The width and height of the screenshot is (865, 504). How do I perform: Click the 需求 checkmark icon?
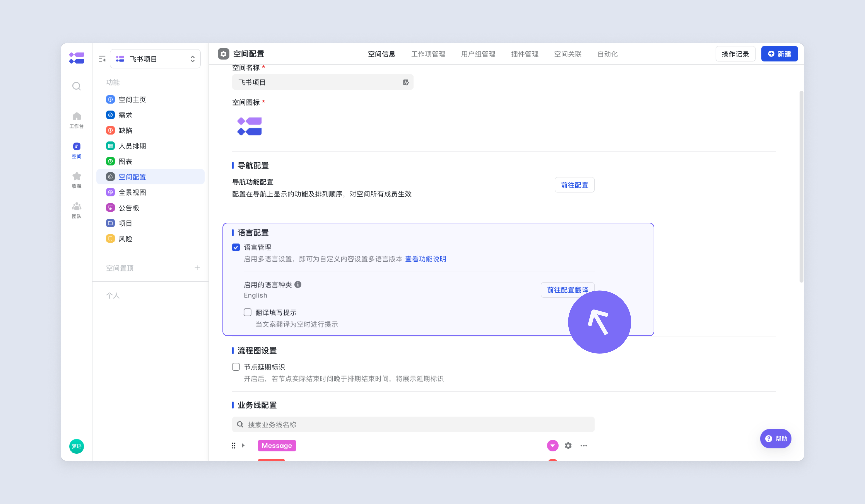110,115
